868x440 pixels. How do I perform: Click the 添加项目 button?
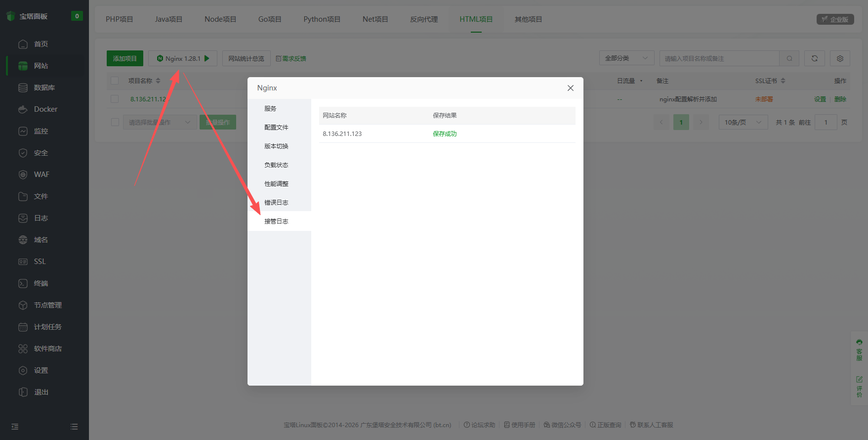click(x=124, y=58)
